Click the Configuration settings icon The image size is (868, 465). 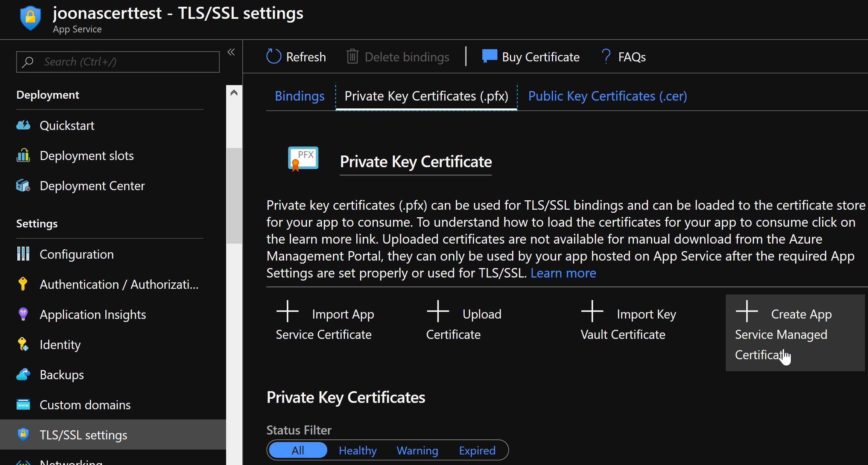click(x=23, y=254)
